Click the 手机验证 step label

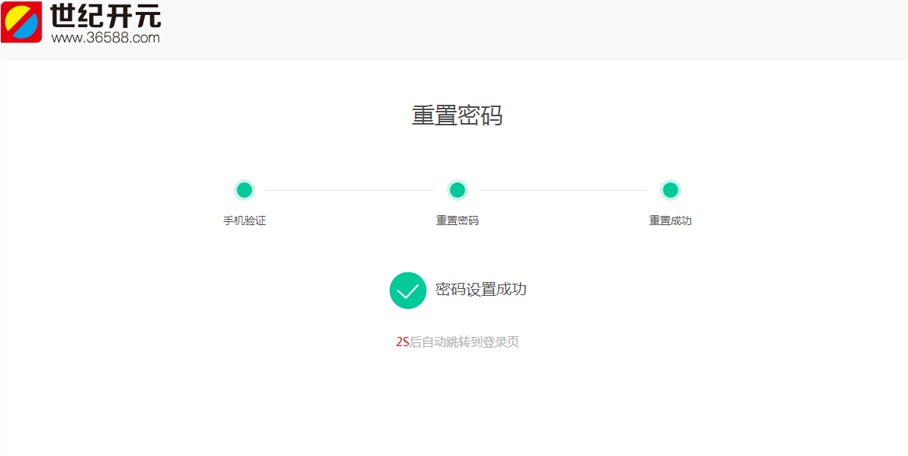(244, 221)
